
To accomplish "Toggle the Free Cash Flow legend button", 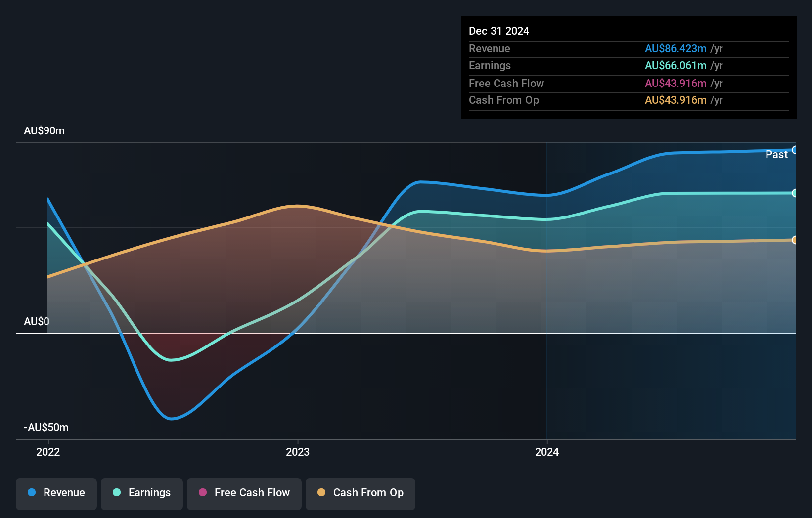I will [x=244, y=494].
